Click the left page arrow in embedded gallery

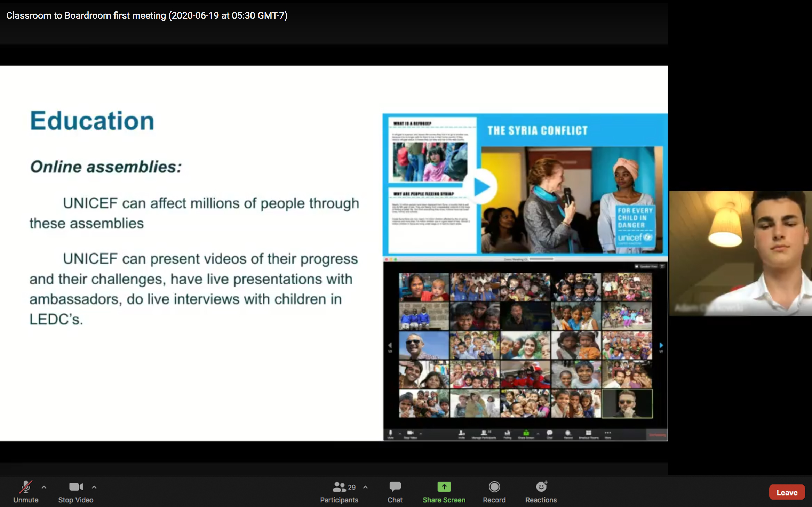coord(390,345)
